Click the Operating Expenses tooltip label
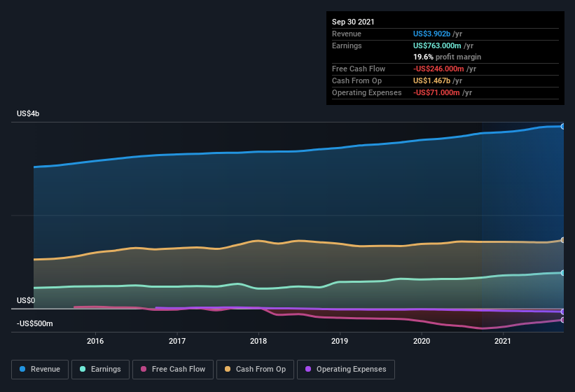This screenshot has height=392, width=575. pos(367,92)
